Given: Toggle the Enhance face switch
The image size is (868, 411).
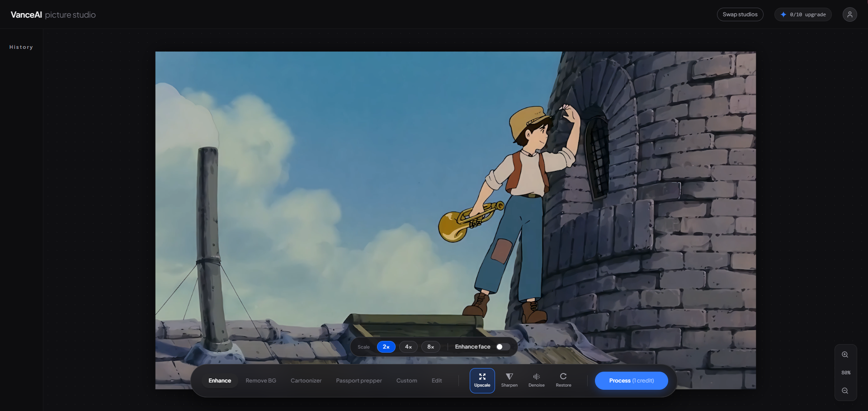Looking at the screenshot, I should [x=503, y=347].
